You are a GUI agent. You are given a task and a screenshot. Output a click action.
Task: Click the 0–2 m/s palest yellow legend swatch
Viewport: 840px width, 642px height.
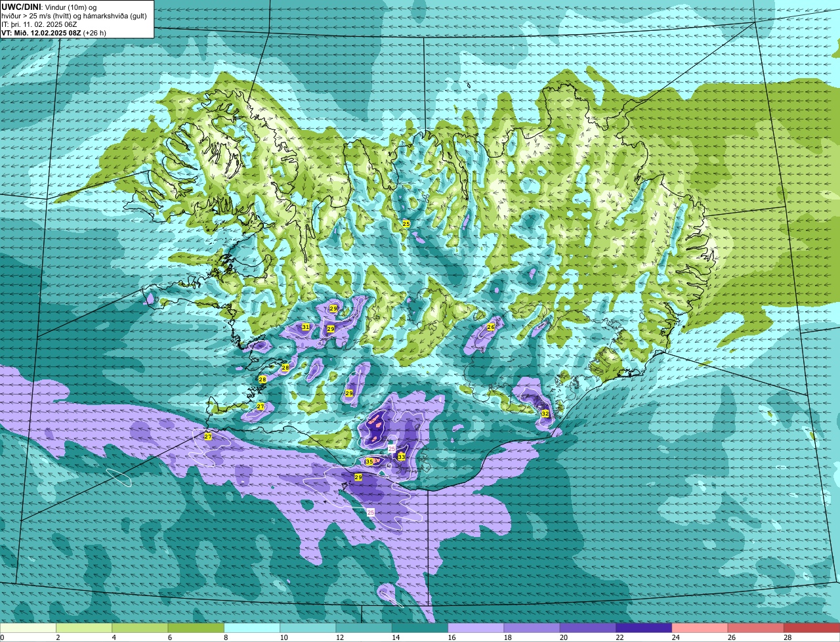[x=28, y=628]
